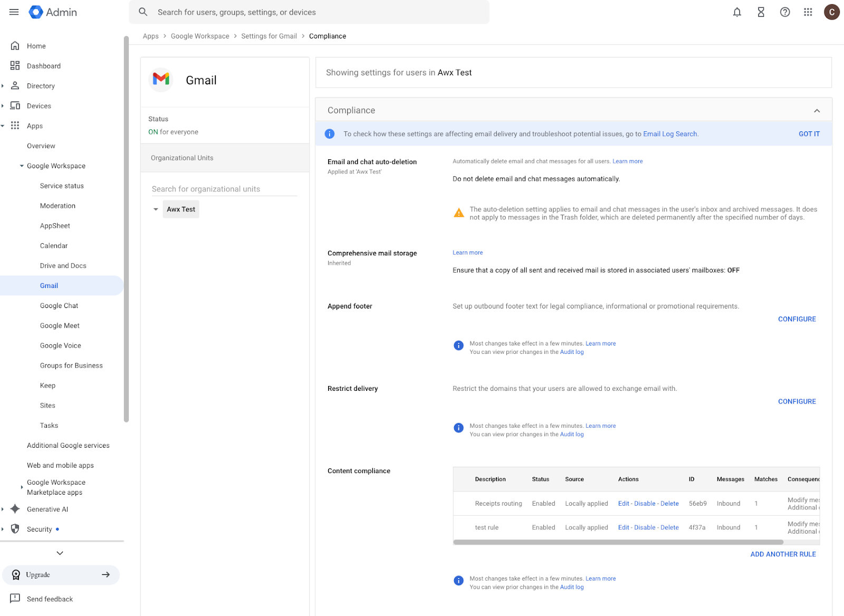The width and height of the screenshot is (844, 616).
Task: Open Drive and Docs in sidebar
Action: (x=63, y=266)
